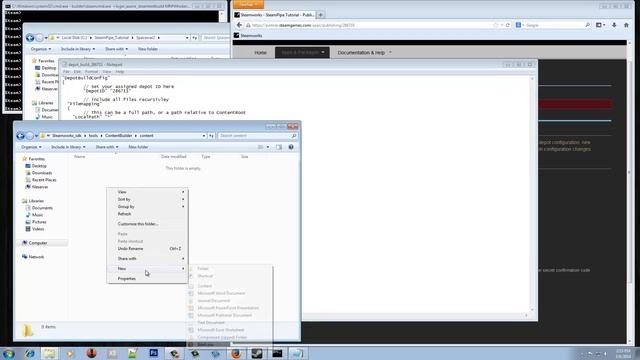Viewport: 640px width, 360px height.
Task: Click the refresh icon beside content address bar
Action: pos(211,136)
